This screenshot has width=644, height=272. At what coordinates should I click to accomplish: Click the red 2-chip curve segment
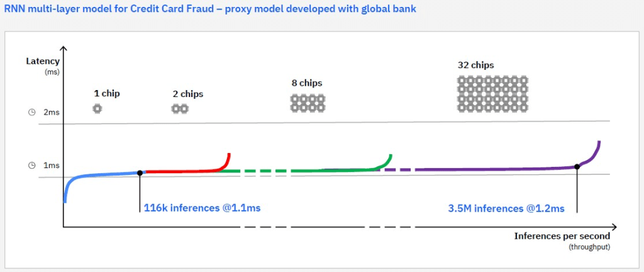click(182, 171)
